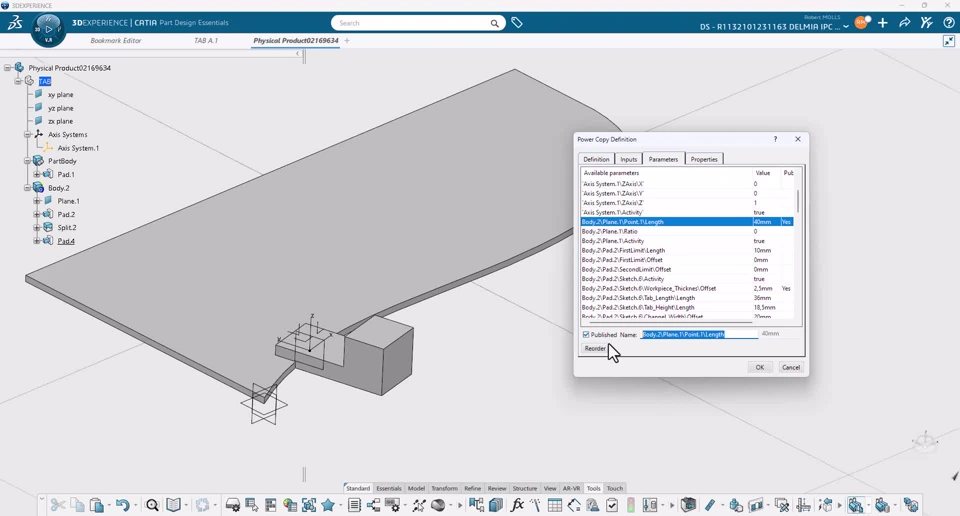Collapse the Axis Systems tree node

27,134
